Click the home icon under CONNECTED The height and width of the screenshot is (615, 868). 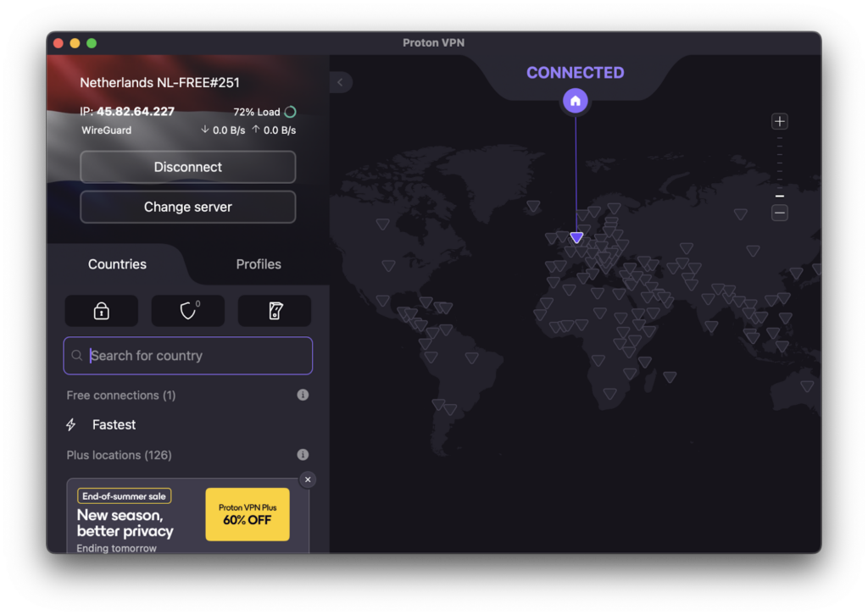[x=576, y=101]
